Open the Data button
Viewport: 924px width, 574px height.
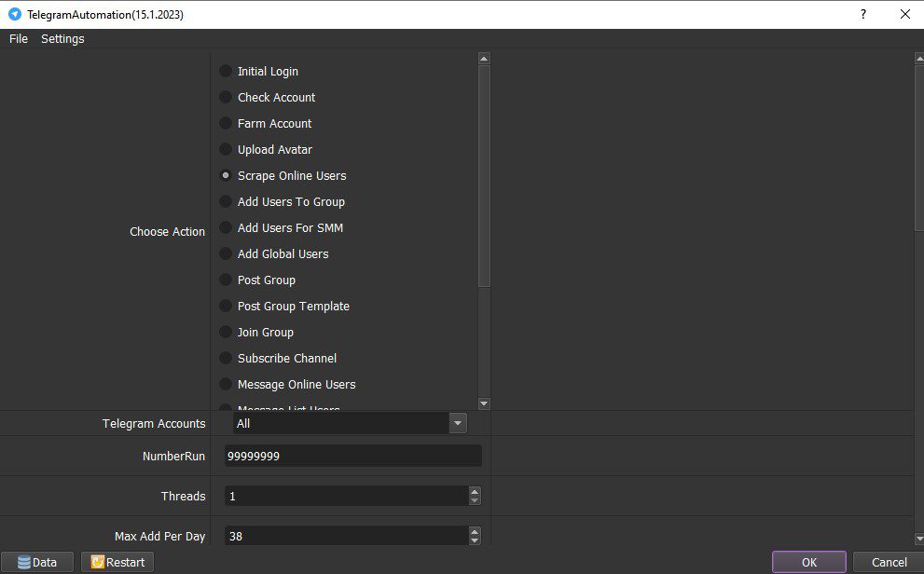37,562
